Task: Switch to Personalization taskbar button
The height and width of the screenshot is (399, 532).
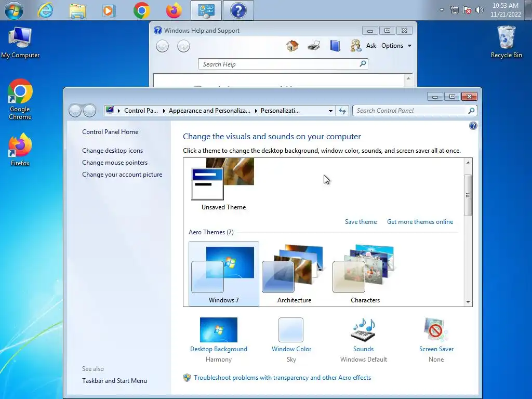Action: [x=206, y=10]
